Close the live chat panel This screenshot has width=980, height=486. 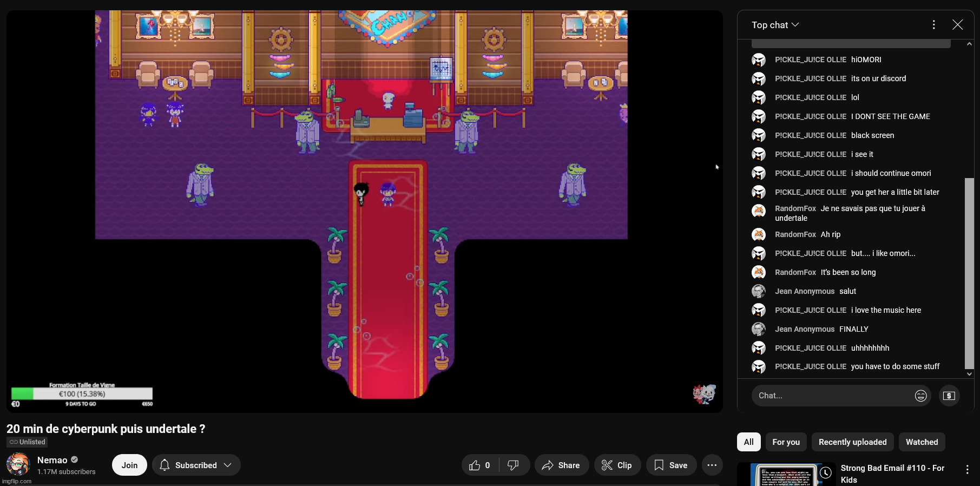[x=957, y=25]
